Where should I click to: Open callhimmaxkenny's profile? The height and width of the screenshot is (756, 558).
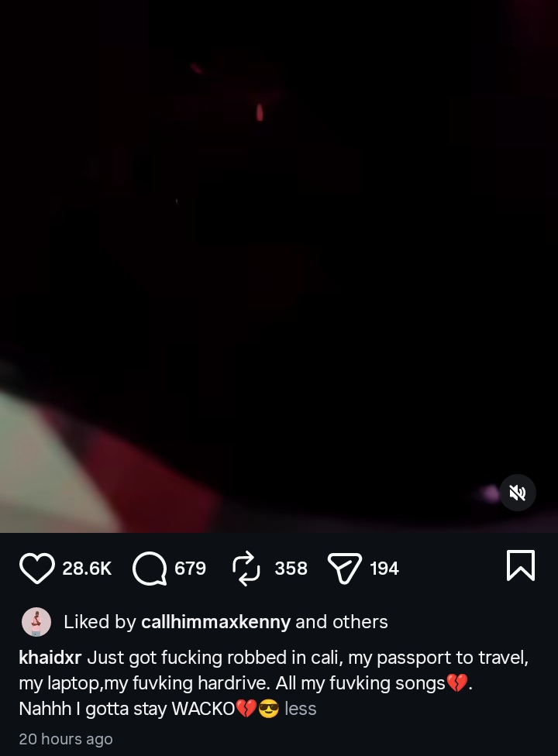click(215, 622)
